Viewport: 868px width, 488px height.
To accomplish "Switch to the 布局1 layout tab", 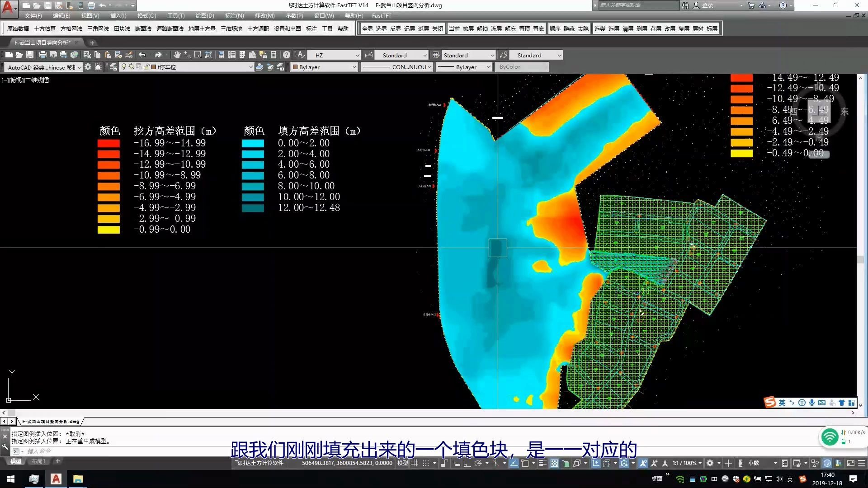I will 38,461.
